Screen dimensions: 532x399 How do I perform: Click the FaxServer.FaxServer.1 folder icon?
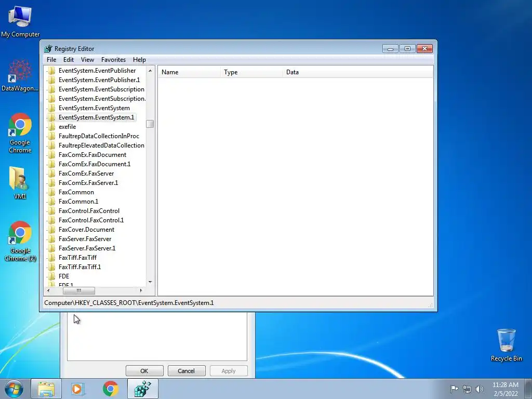click(51, 248)
